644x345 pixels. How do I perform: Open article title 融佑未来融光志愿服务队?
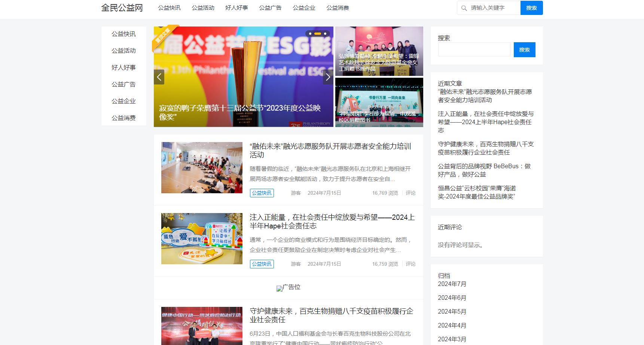click(x=330, y=150)
